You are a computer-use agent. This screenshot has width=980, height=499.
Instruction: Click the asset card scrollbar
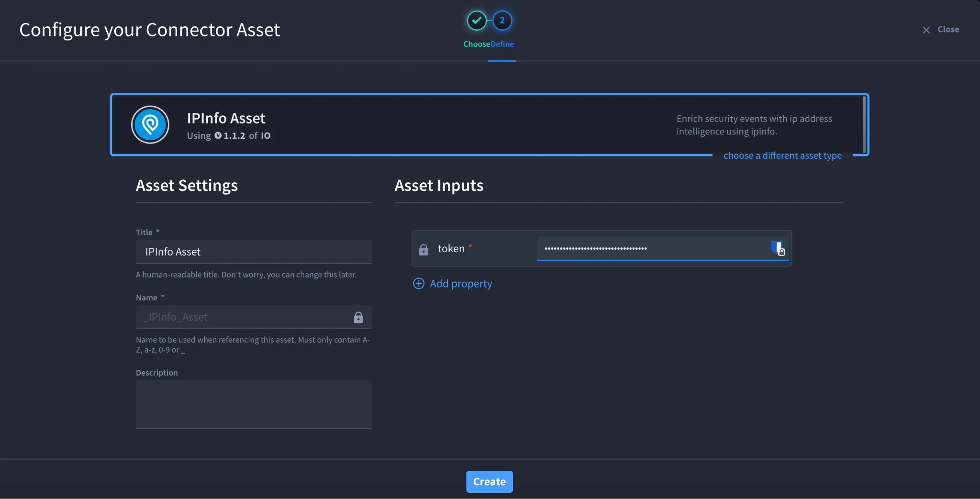pyautogui.click(x=864, y=124)
